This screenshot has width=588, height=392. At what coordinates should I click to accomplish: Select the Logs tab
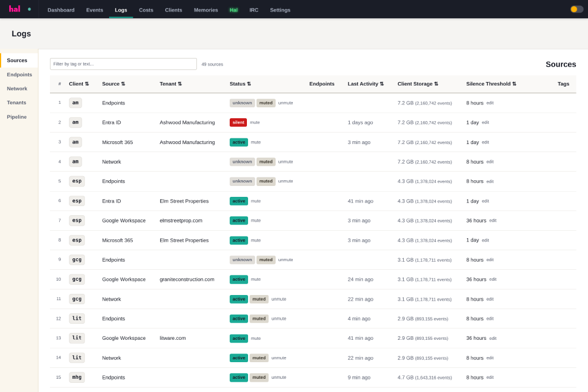[x=121, y=10]
